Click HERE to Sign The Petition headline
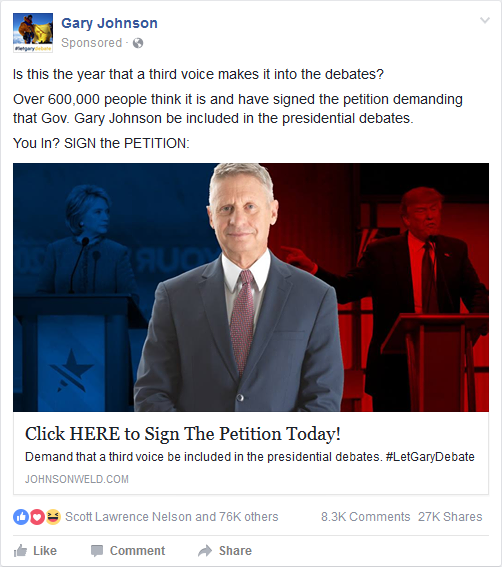This screenshot has width=502, height=567. pos(183,434)
